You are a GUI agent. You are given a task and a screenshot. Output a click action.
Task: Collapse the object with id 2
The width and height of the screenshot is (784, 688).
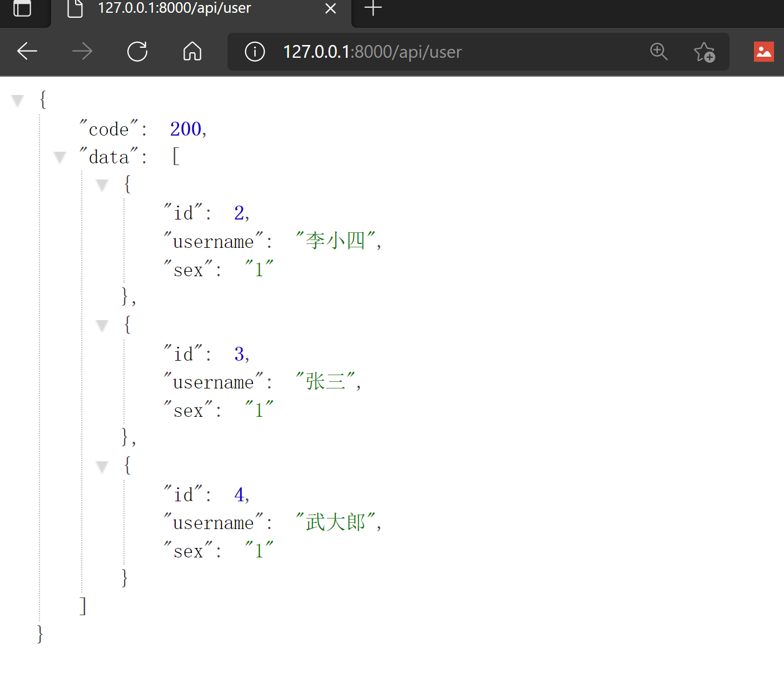(x=102, y=185)
